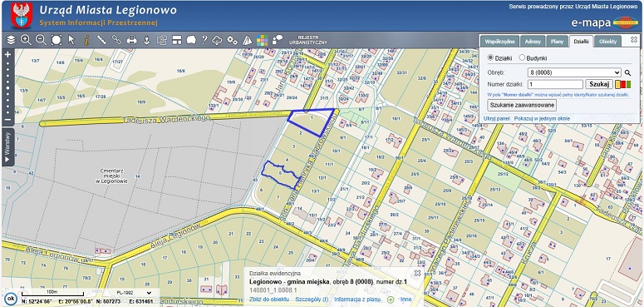This screenshot has width=644, height=307.
Task: Switch to the Adresy tab
Action: [533, 42]
